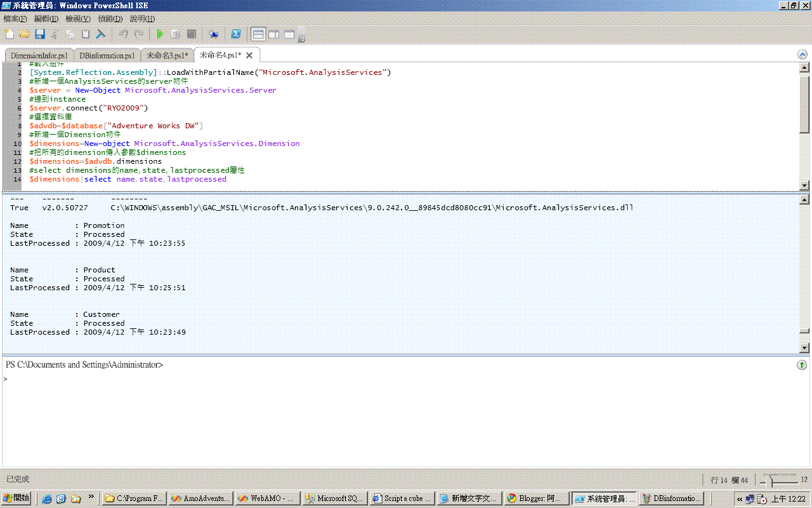Stop script execution
The height and width of the screenshot is (508, 812).
click(x=191, y=34)
